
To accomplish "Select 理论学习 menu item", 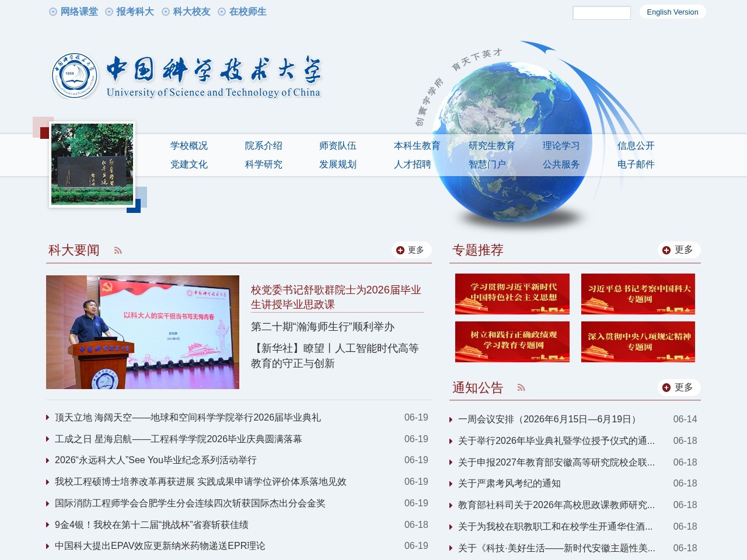I will coord(561,146).
